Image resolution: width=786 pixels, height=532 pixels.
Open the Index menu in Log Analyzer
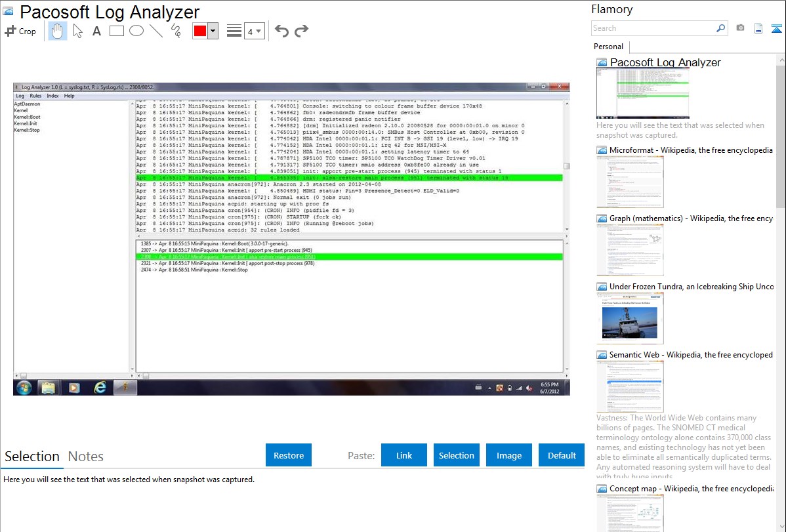coord(52,96)
